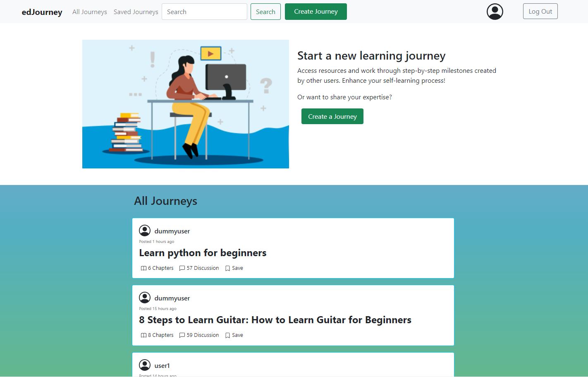Click the book icon beside 6 Chapters
This screenshot has width=588, height=377.
pos(143,268)
